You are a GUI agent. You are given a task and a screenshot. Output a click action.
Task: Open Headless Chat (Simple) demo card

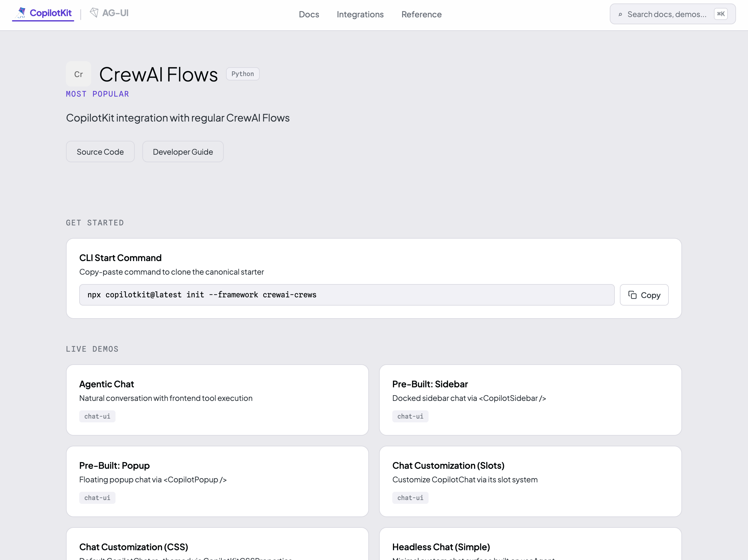[x=530, y=544]
